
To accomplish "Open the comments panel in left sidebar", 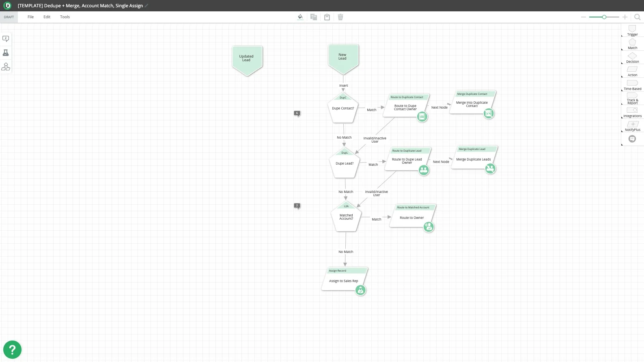I will [6, 39].
